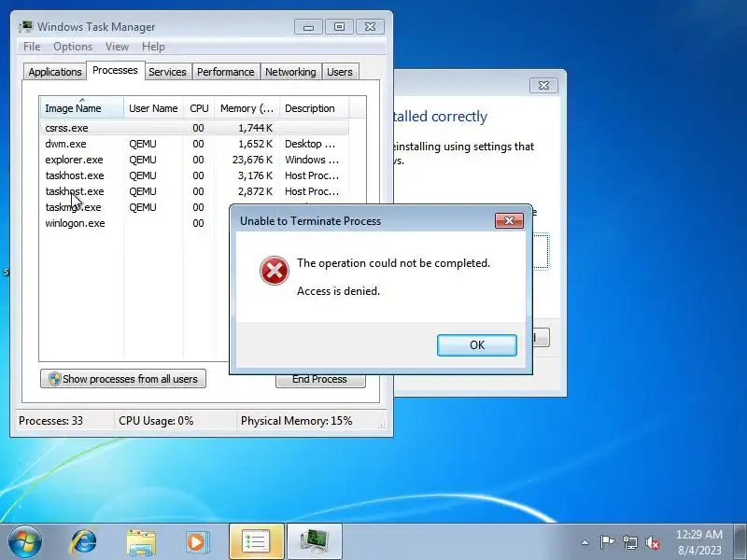
Task: Sort by User Name column header
Action: tap(153, 108)
